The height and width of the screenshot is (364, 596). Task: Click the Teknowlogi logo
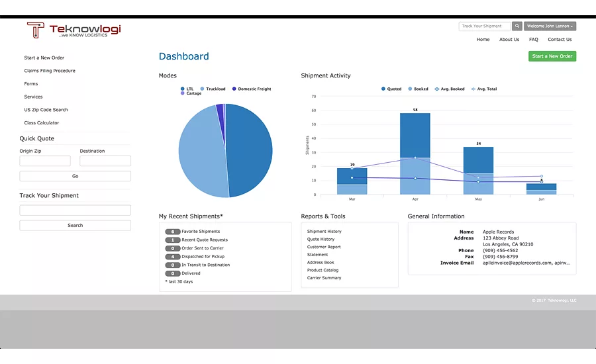tap(74, 30)
